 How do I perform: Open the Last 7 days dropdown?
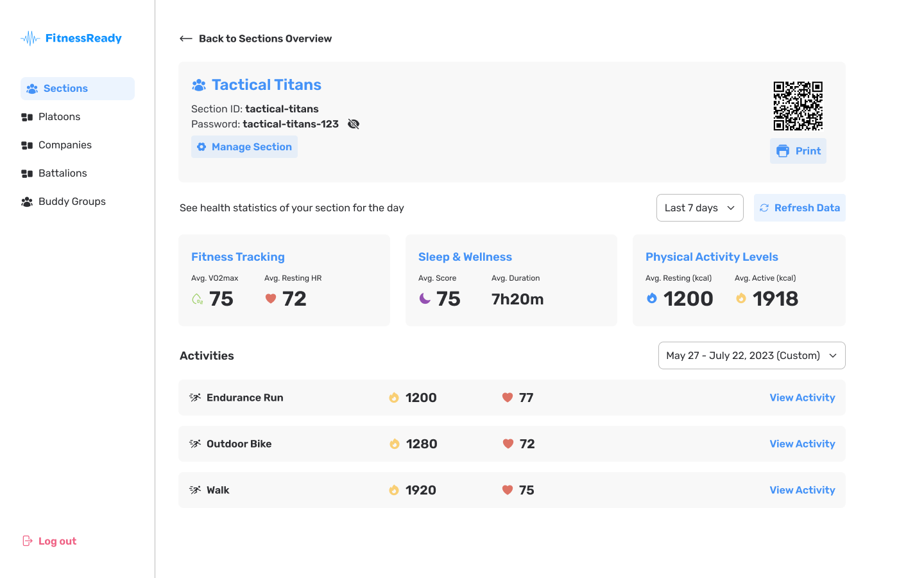tap(700, 208)
